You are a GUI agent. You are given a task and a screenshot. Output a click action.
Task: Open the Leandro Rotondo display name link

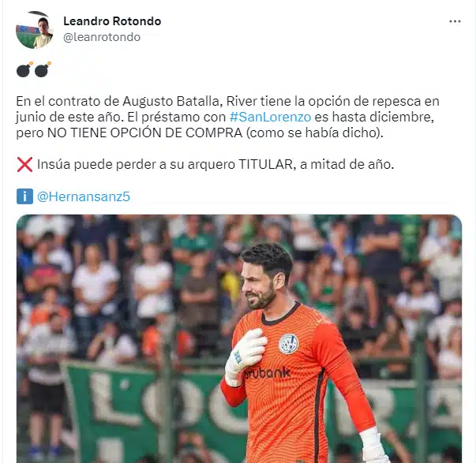(x=112, y=21)
